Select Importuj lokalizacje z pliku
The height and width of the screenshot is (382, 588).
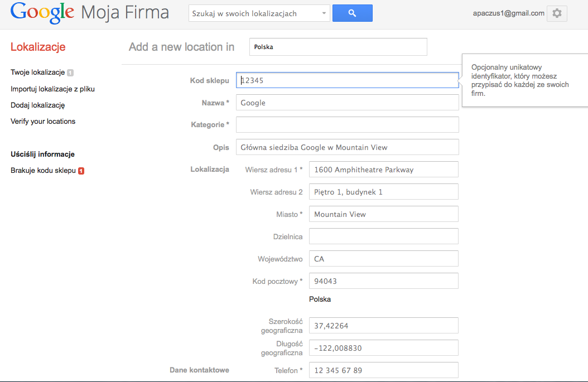[x=56, y=89]
